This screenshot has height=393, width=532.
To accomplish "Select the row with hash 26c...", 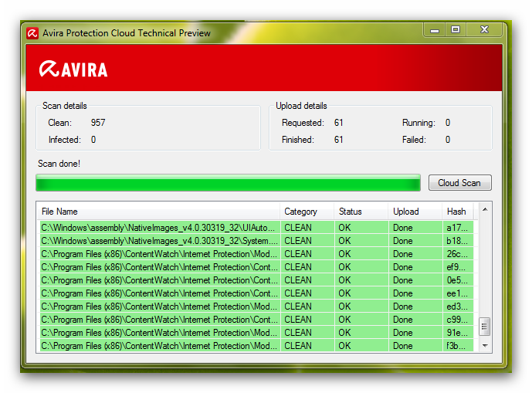I will click(x=256, y=254).
